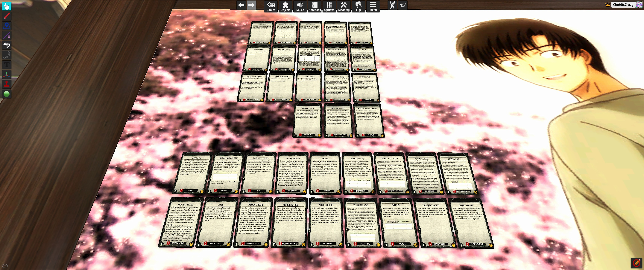This screenshot has width=644, height=270.
Task: Select the Assassinate card
Action: pos(309,88)
